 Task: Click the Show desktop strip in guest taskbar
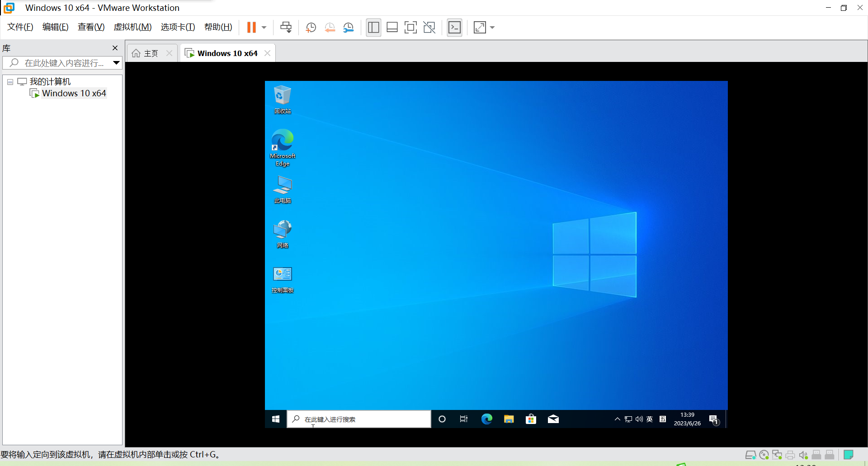726,419
